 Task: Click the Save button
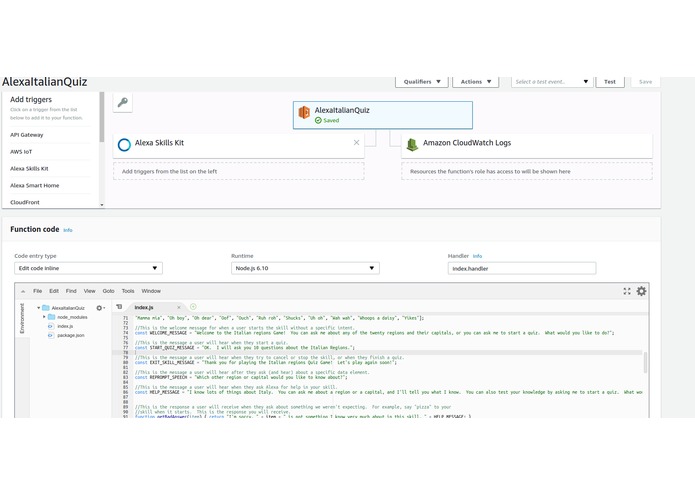645,82
